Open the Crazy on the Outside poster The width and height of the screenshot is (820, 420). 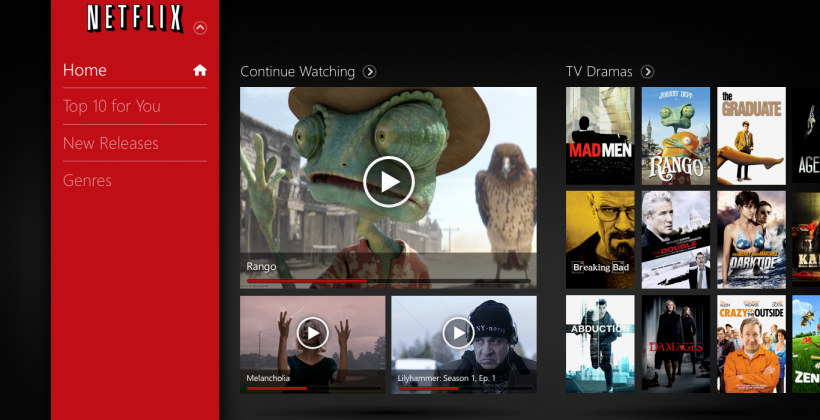click(x=751, y=344)
